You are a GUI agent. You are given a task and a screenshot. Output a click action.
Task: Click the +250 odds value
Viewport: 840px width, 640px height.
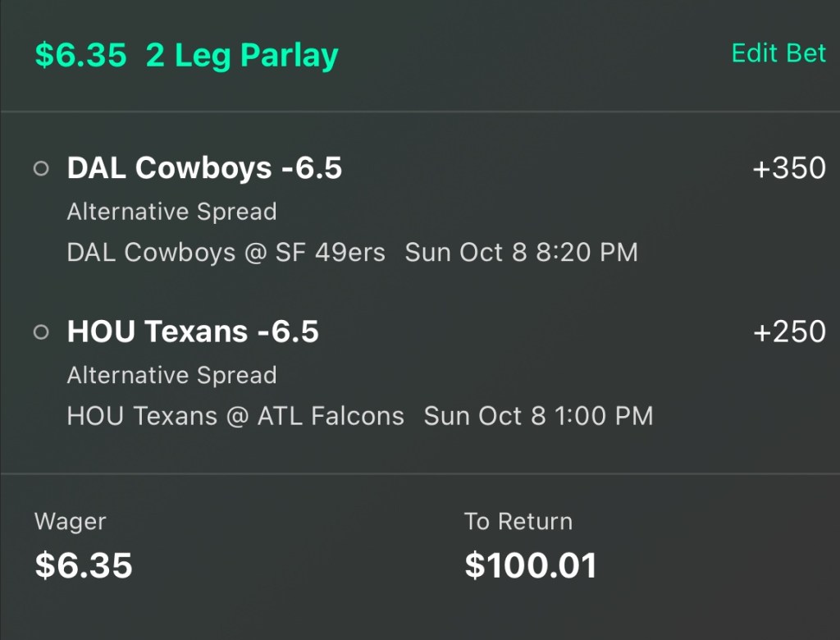coord(788,332)
